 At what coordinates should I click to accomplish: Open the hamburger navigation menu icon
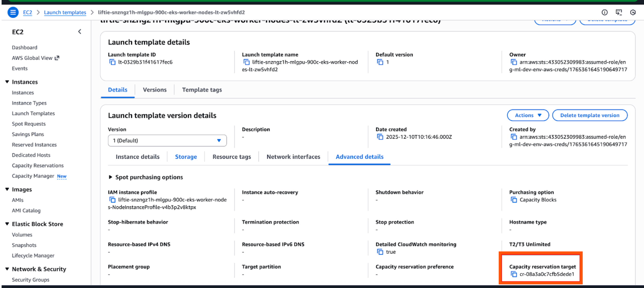pos(13,12)
